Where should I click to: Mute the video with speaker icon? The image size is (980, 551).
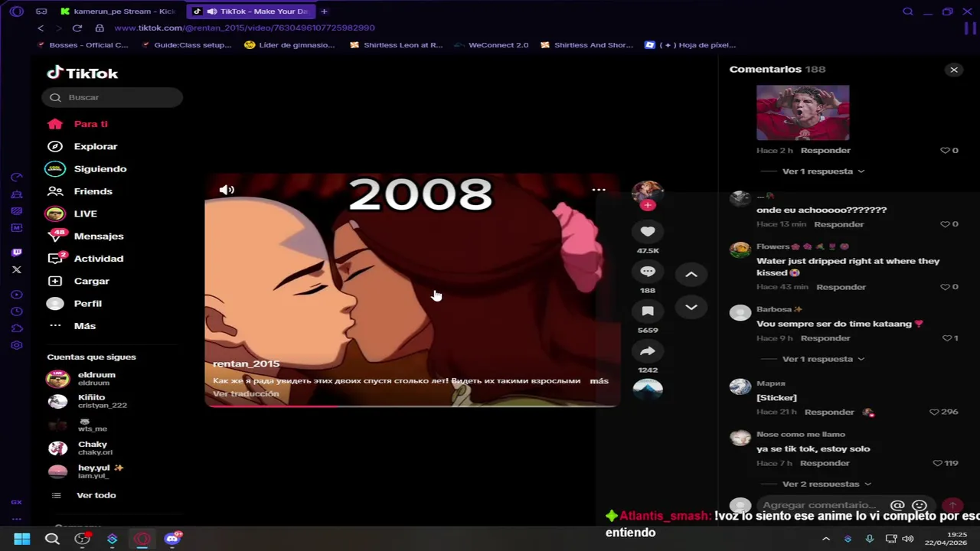pos(227,190)
